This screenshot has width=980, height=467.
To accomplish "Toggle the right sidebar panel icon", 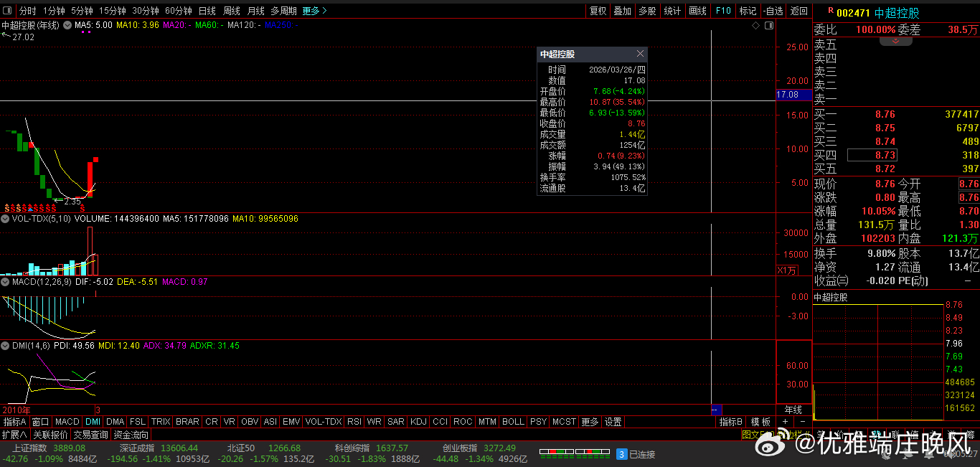I will tap(769, 25).
